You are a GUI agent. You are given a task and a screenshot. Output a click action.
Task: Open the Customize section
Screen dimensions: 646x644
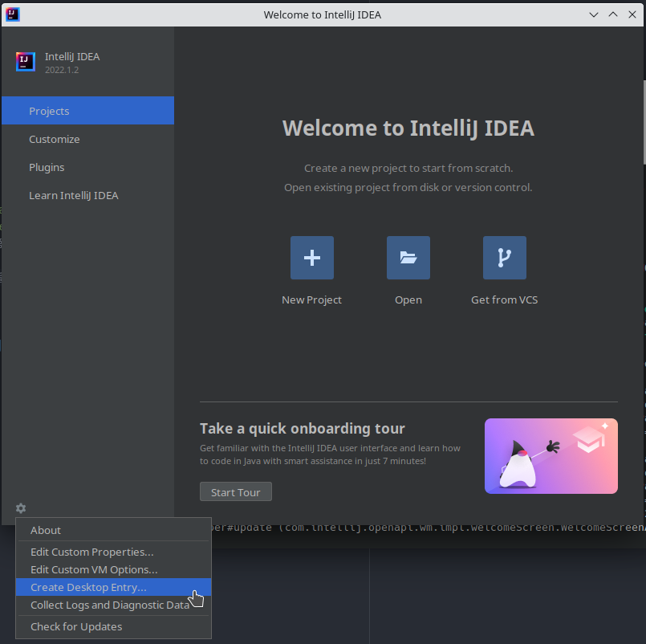tap(87, 139)
